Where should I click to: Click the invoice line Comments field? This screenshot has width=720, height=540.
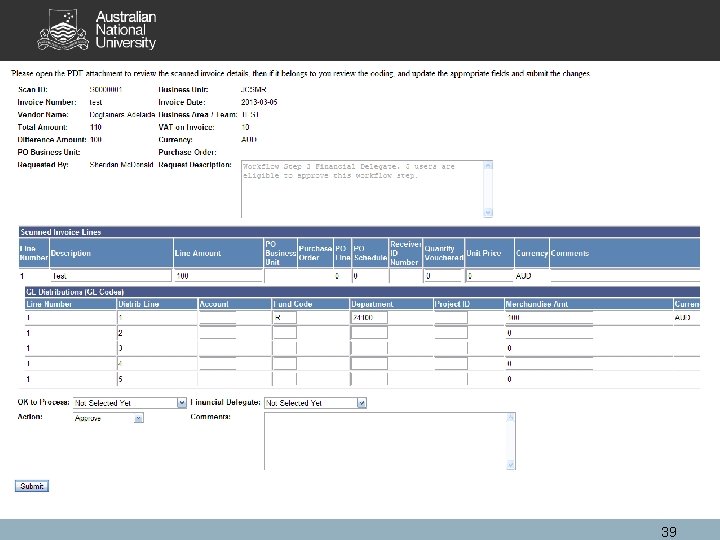(625, 276)
